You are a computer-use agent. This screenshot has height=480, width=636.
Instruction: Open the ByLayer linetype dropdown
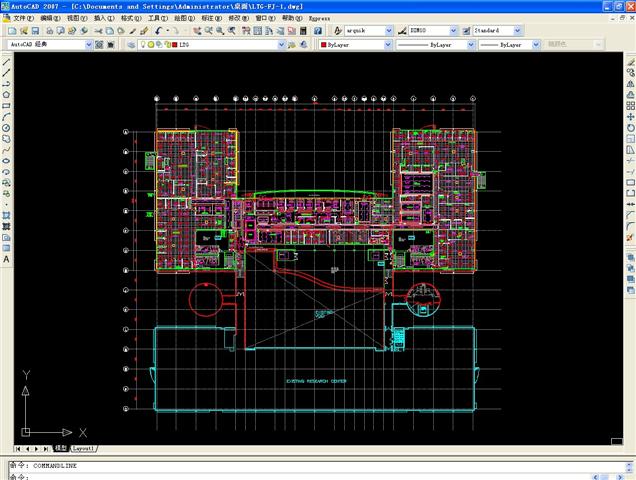[471, 45]
